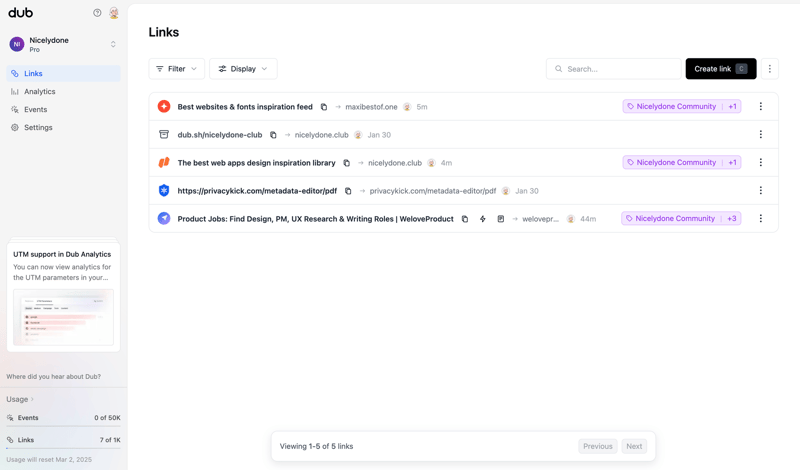The image size is (800, 470).
Task: Click the UTM analytics preview thumbnail
Action: pyautogui.click(x=63, y=317)
